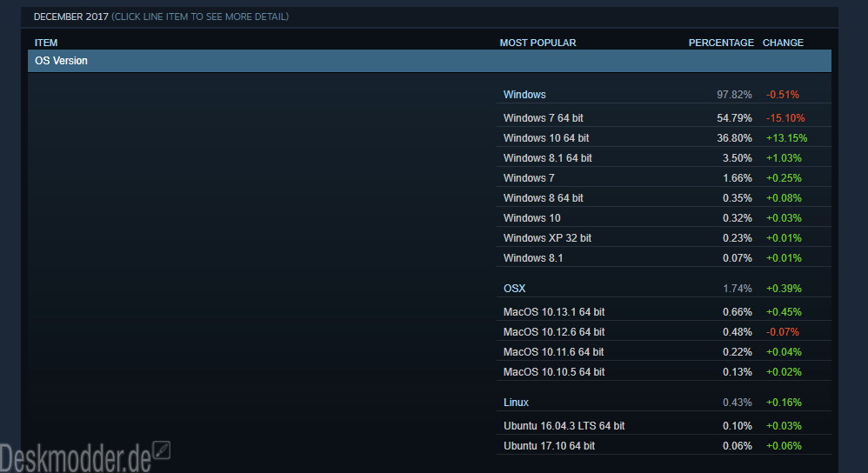Click the +0.39% OSX change value
Screen dimensions: 868x473
[784, 288]
